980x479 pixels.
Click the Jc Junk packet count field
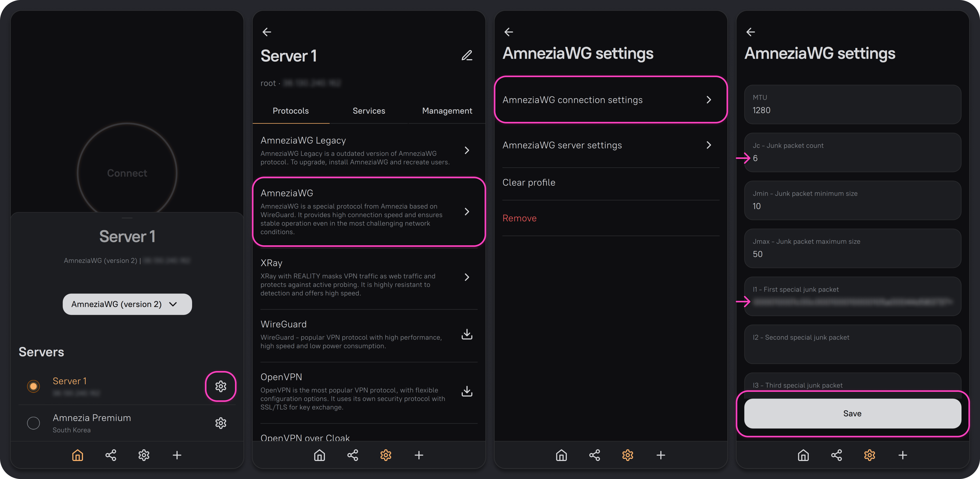(852, 153)
